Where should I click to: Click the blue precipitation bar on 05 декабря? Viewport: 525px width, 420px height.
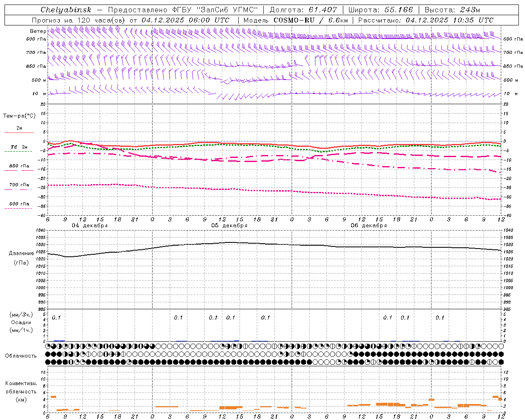237,340
